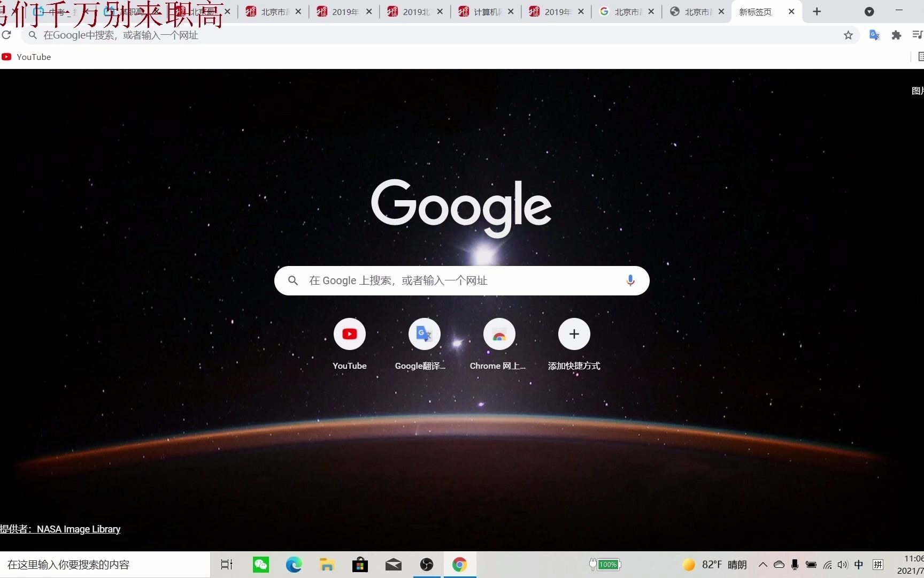924x578 pixels.
Task: Open the tab search dropdown arrow
Action: click(869, 12)
